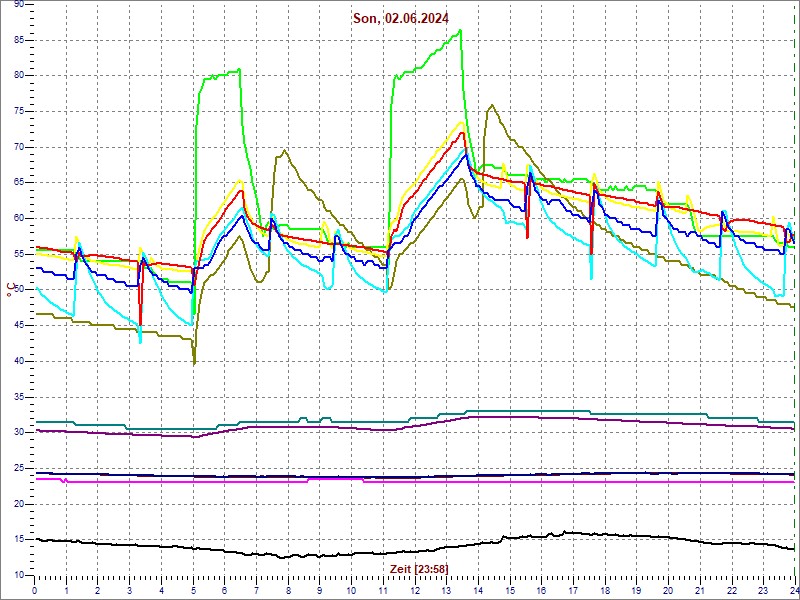The width and height of the screenshot is (800, 600).
Task: Click the green dashed vertical line at the right edge
Action: (796, 300)
